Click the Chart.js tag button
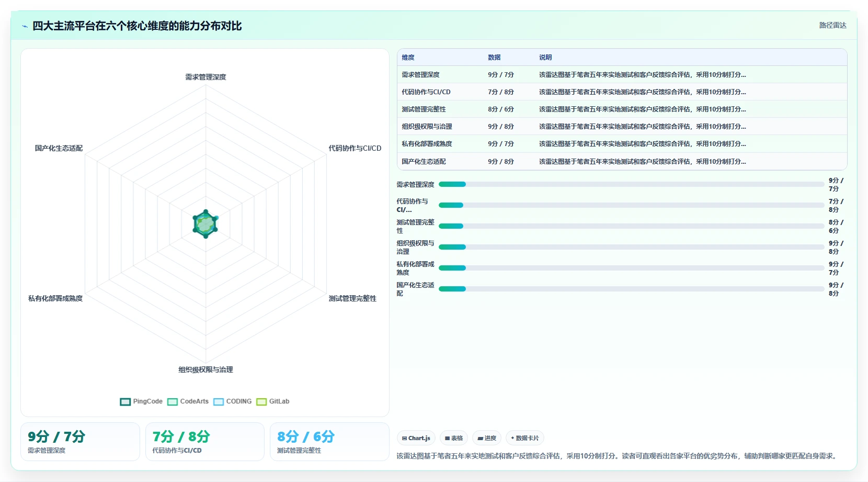Viewport: 868px width, 482px height. coord(416,438)
